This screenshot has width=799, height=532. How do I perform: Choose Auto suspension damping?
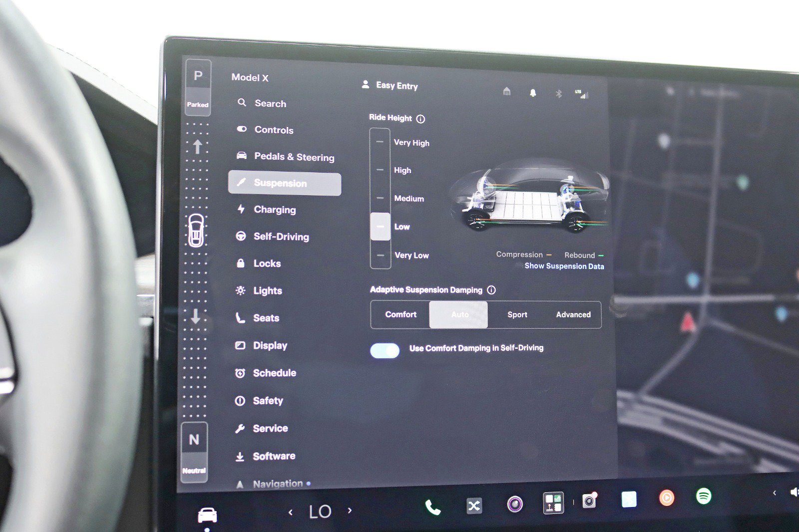pos(459,314)
